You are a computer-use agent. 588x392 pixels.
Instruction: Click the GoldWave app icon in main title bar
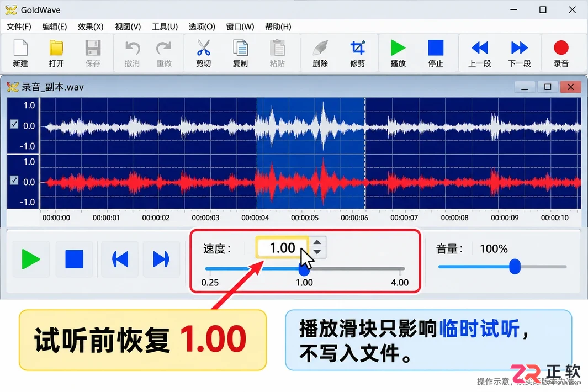tap(11, 10)
